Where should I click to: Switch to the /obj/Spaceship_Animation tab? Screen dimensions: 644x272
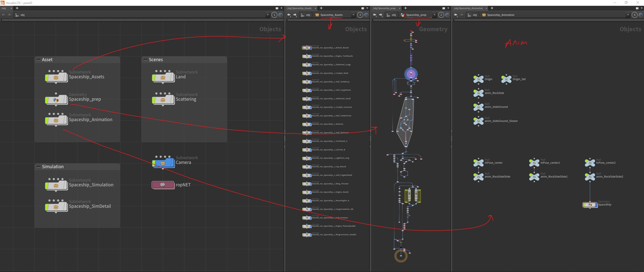click(x=468, y=8)
